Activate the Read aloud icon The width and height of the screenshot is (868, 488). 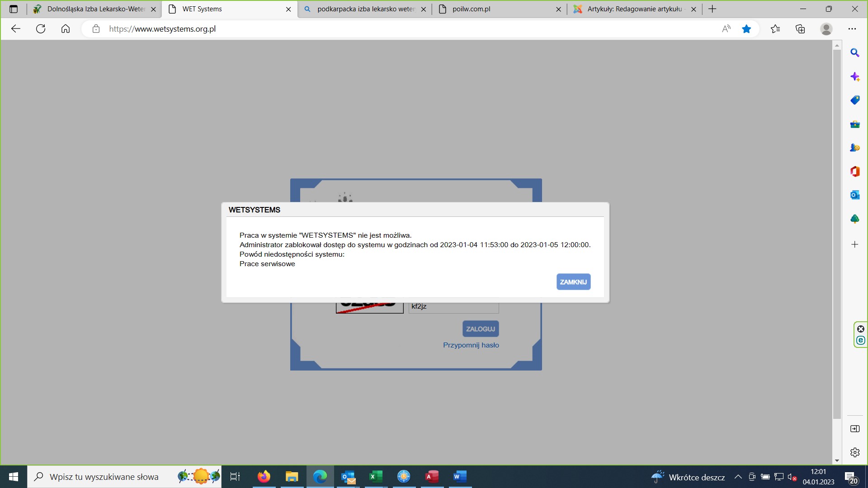pos(726,29)
